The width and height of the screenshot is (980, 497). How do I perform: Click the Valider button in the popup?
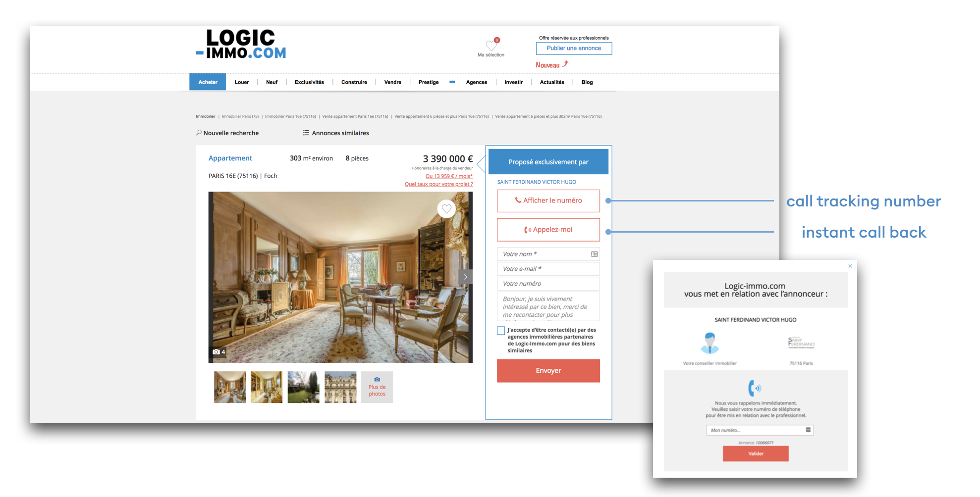755,453
